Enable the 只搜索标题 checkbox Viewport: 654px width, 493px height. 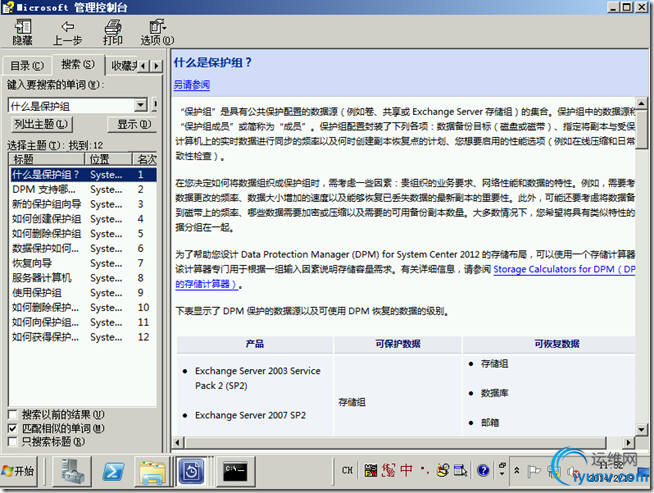tap(13, 442)
